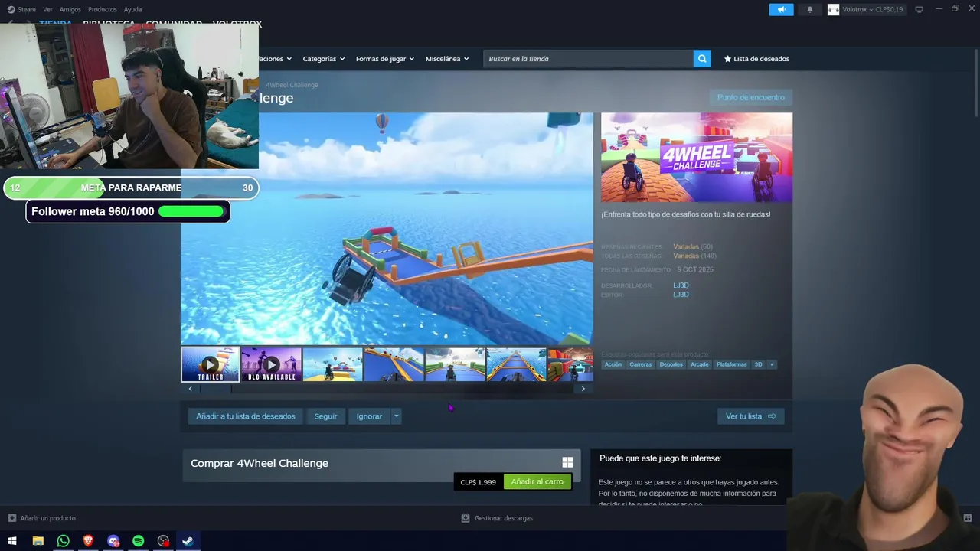
Task: Click the main video screenshot area
Action: [x=387, y=229]
